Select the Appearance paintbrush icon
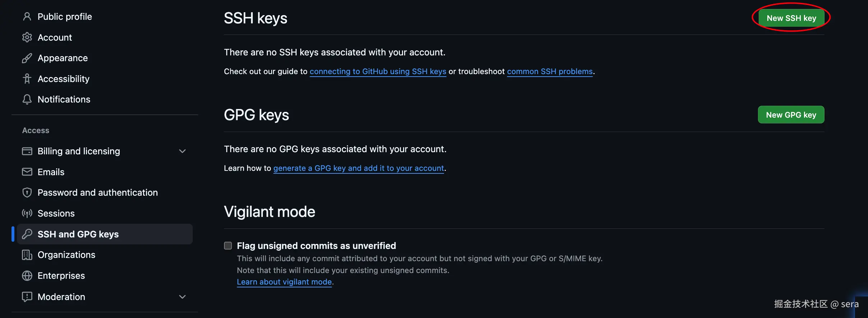Image resolution: width=868 pixels, height=318 pixels. 27,58
